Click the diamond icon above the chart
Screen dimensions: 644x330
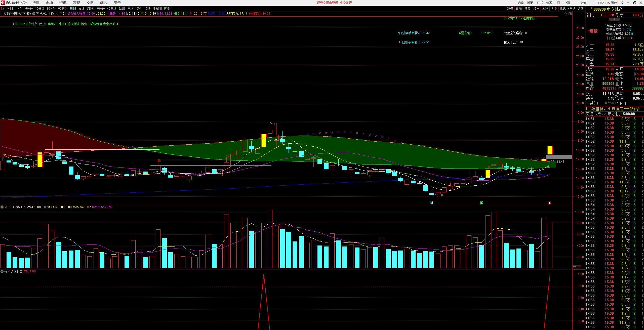pos(566,14)
